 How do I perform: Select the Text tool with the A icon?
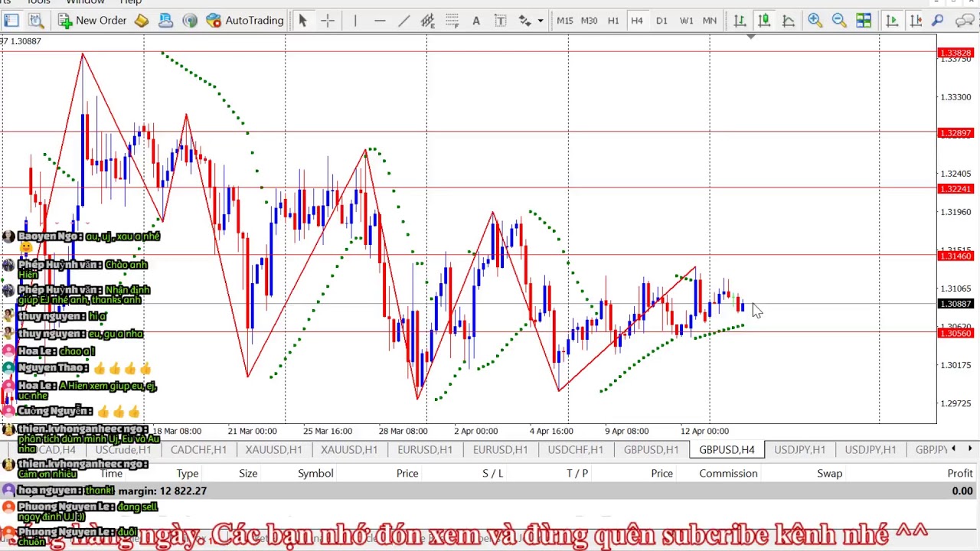click(475, 21)
